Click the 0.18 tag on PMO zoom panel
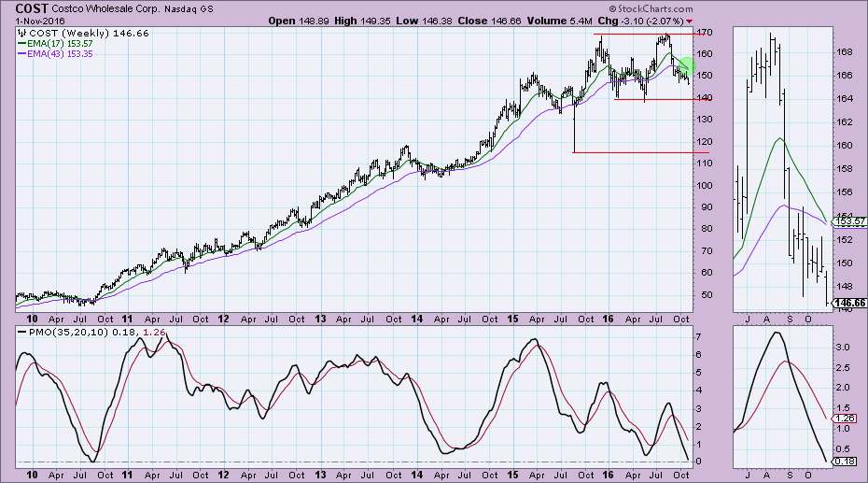Viewport: 868px width, 483px height. tap(846, 461)
